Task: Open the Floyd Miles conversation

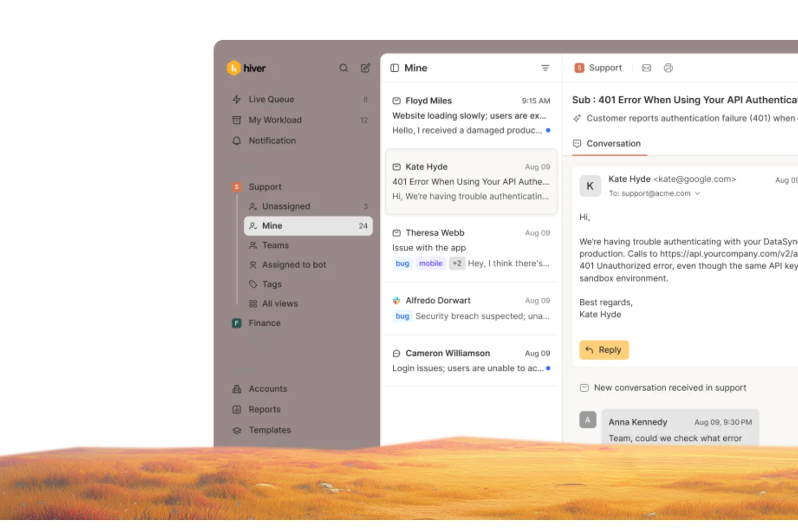Action: click(471, 115)
